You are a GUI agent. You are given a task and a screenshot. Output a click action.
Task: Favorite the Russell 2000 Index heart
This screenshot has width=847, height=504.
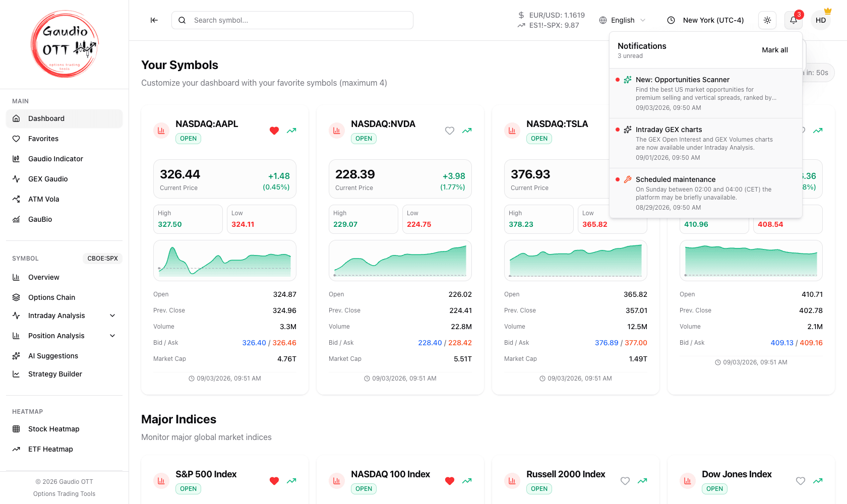625,481
